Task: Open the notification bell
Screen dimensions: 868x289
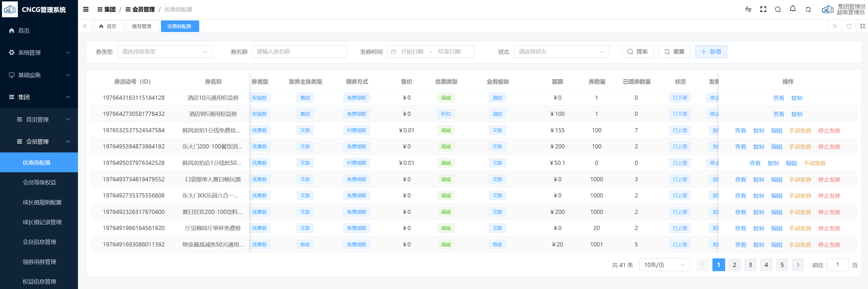Action: click(x=793, y=9)
